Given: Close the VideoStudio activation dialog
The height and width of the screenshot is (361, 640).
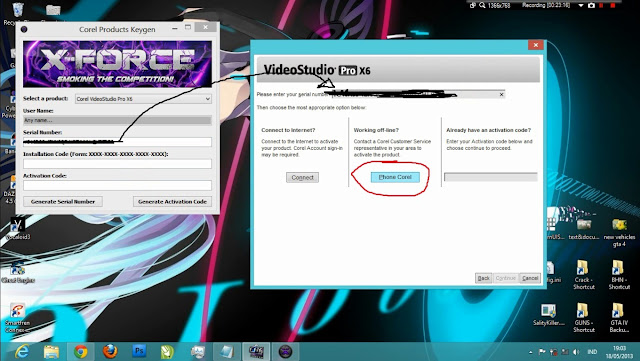Looking at the screenshot, I should (536, 45).
